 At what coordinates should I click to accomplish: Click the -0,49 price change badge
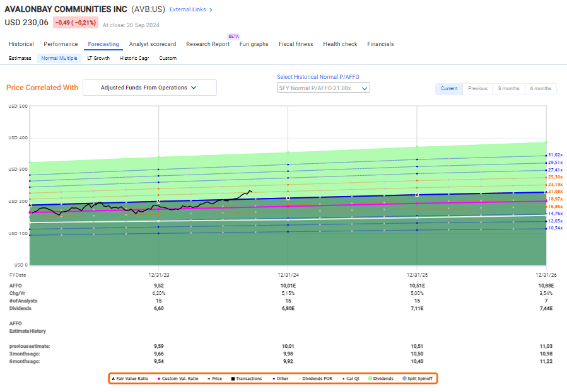point(76,23)
